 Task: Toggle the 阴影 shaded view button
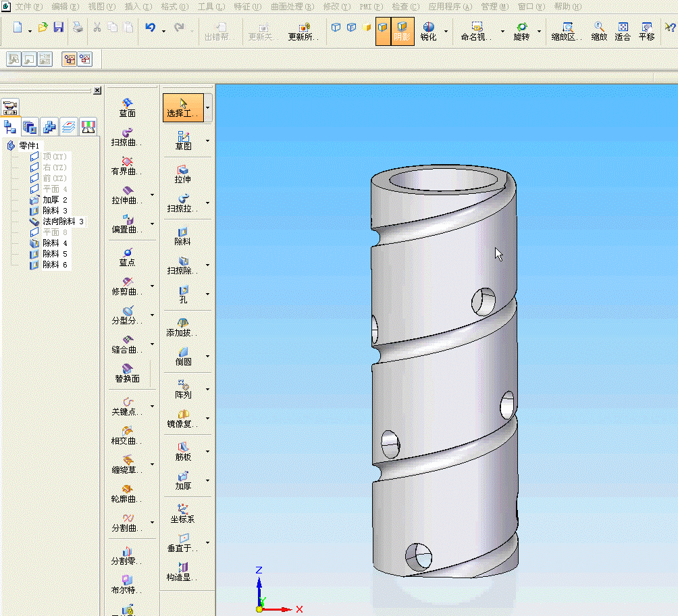pyautogui.click(x=402, y=32)
